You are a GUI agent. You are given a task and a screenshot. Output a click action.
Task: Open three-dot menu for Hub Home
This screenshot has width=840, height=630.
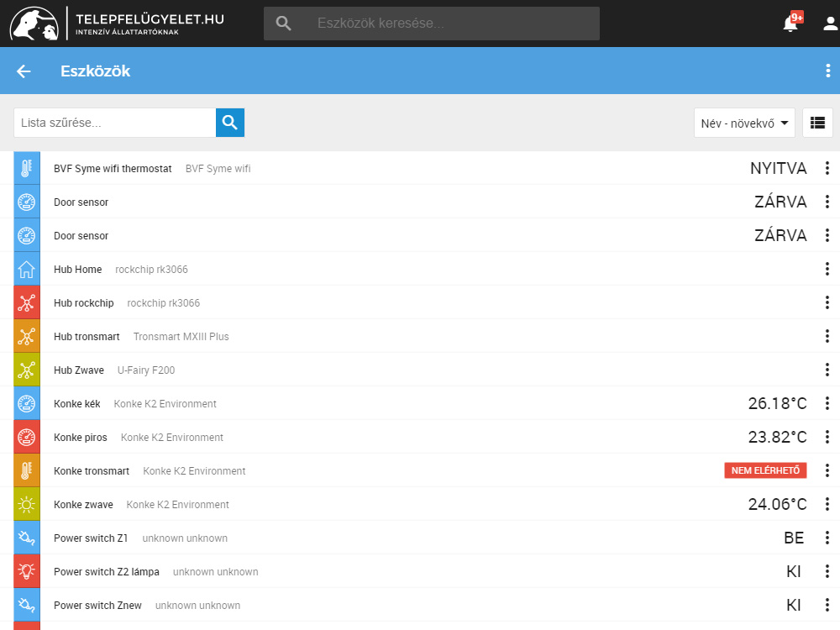click(x=827, y=269)
